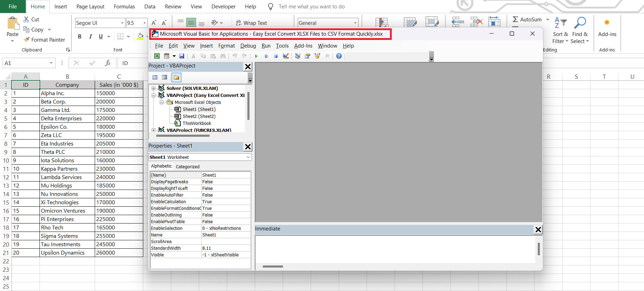Open the VBA editor Insert menu
The height and width of the screenshot is (291, 644).
(x=207, y=46)
